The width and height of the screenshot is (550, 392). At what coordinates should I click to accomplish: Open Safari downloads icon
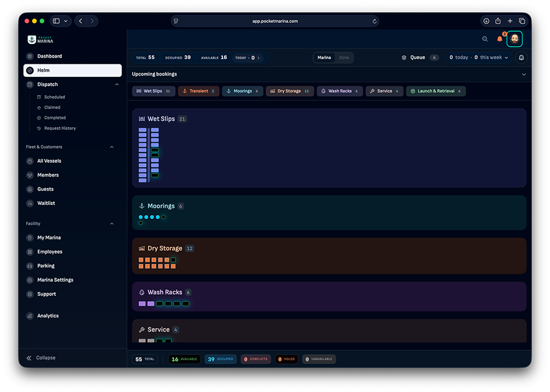pos(486,21)
